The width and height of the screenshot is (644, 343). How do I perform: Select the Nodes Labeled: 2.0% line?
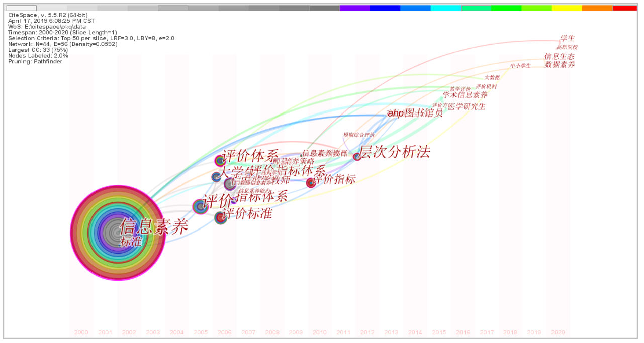tap(38, 56)
